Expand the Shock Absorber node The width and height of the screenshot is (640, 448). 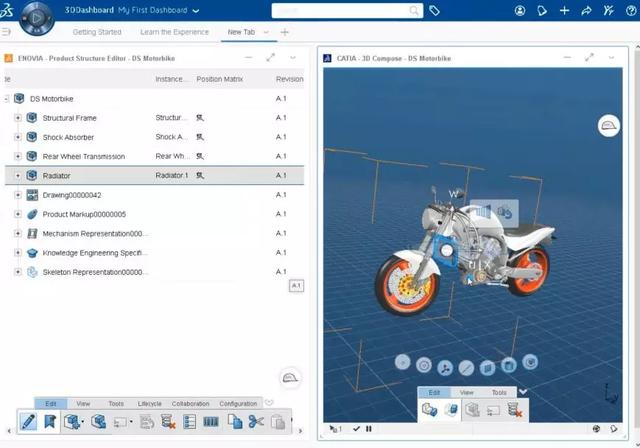coord(18,137)
